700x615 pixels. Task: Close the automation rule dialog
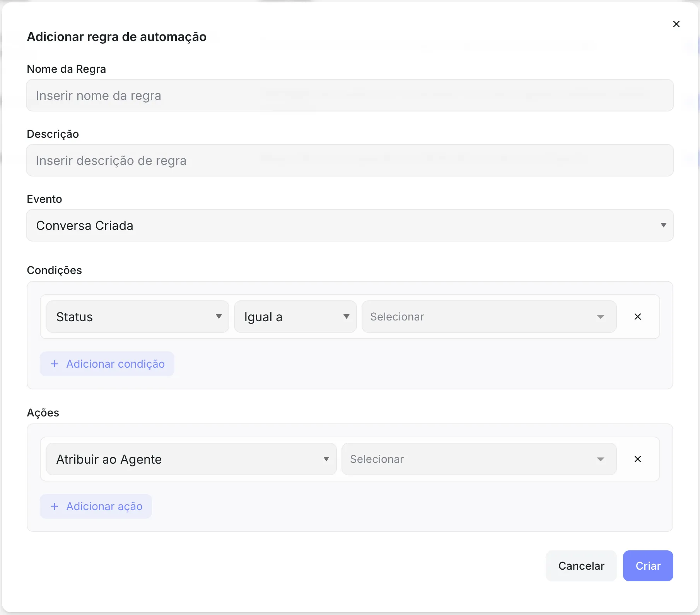676,24
